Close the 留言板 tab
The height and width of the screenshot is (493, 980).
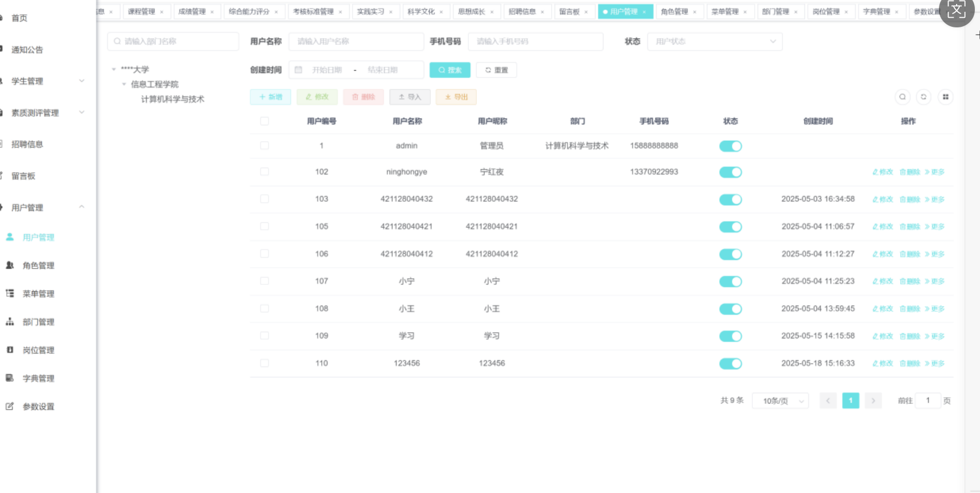[x=586, y=12]
